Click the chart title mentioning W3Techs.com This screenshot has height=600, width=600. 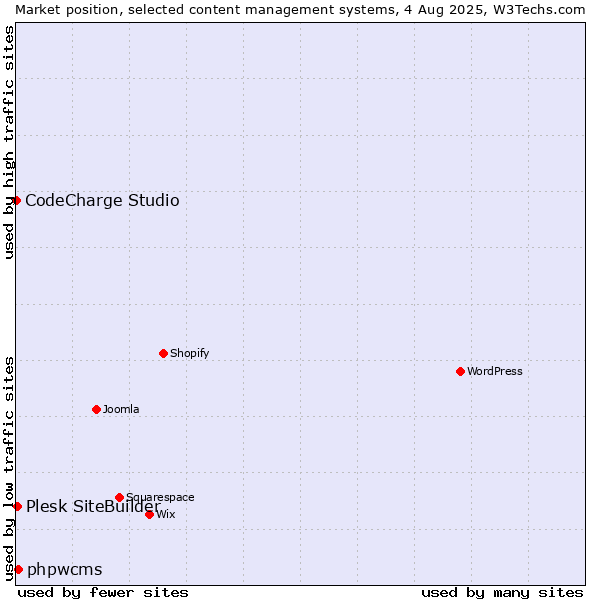tap(300, 10)
